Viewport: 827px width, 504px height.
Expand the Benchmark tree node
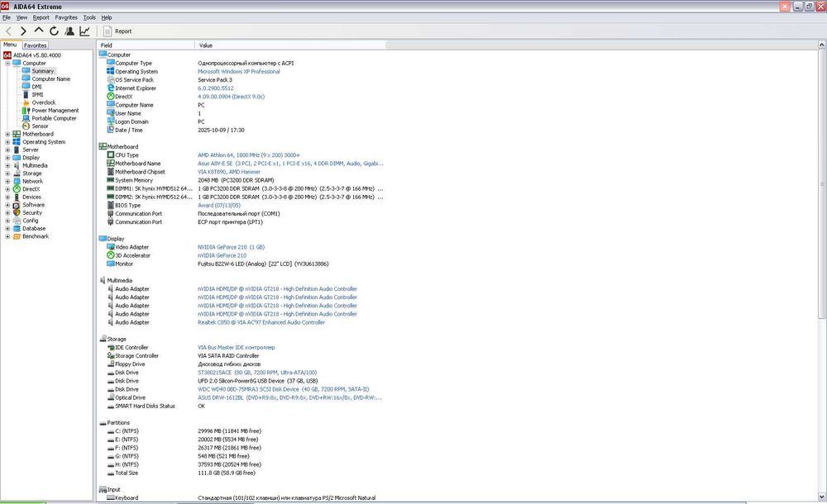point(8,236)
